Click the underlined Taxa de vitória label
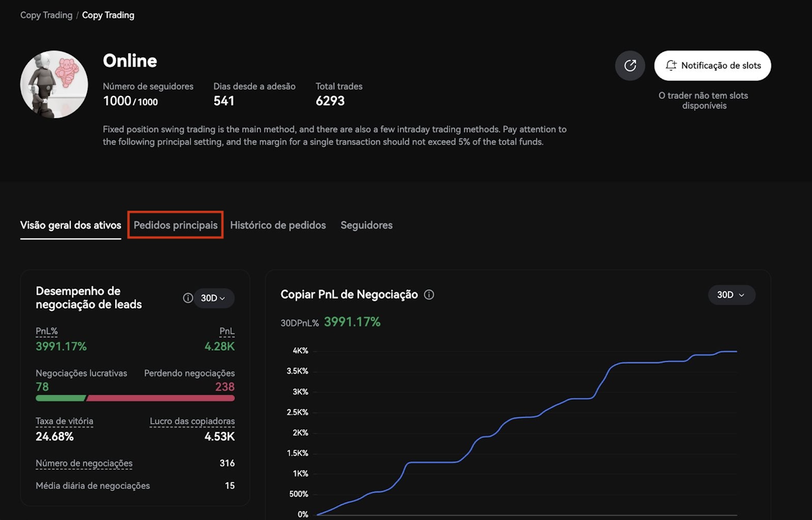812x520 pixels. point(64,421)
